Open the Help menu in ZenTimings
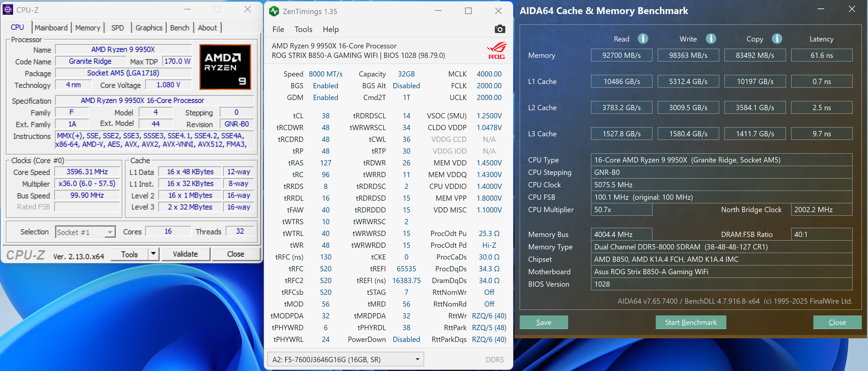 pyautogui.click(x=331, y=29)
